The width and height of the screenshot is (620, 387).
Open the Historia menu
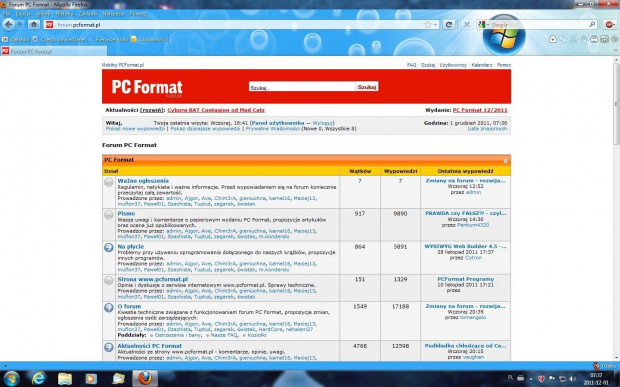pyautogui.click(x=64, y=14)
